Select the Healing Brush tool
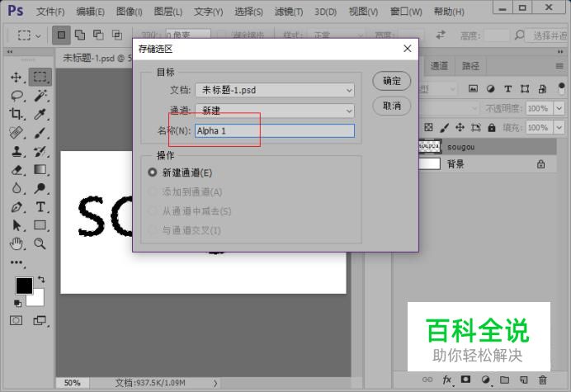The width and height of the screenshot is (571, 392). click(17, 133)
